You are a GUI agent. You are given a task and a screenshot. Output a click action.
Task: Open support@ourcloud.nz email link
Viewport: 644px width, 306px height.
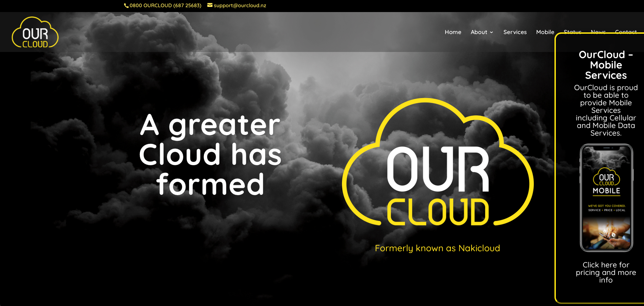(x=240, y=6)
